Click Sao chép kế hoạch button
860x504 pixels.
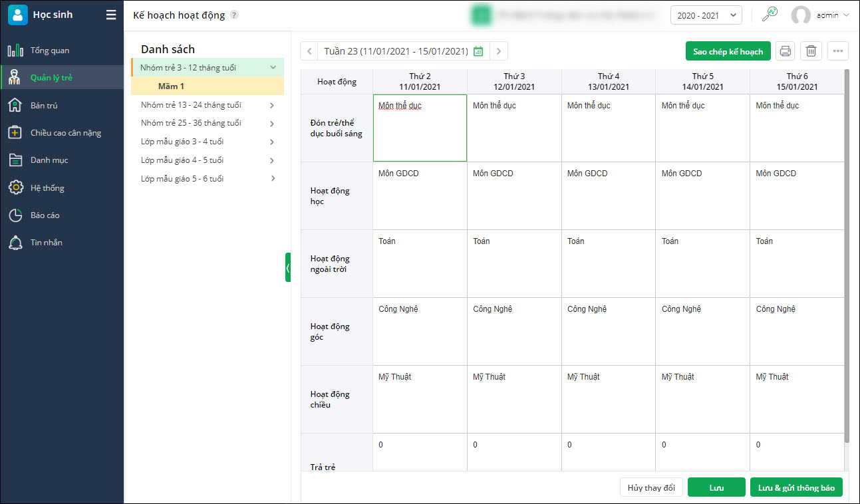pos(728,51)
